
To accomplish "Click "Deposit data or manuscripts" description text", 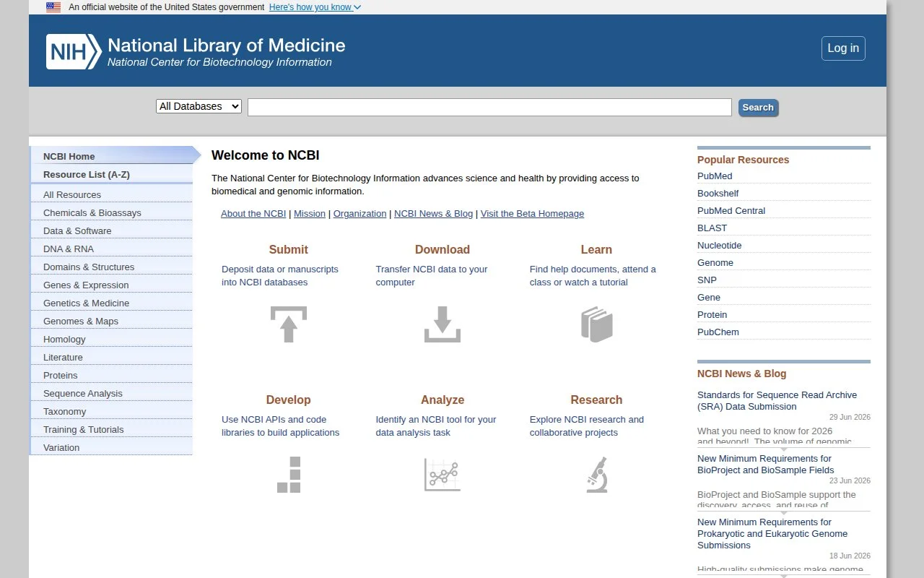I will (x=280, y=276).
